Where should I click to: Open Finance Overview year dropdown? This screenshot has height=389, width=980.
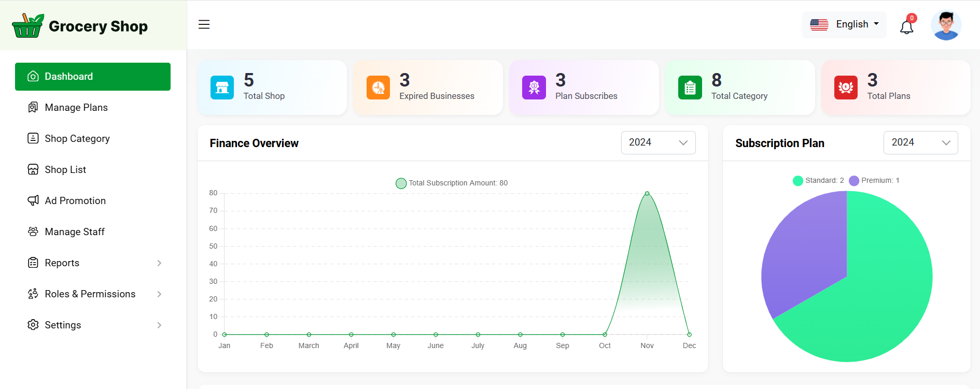click(x=658, y=143)
